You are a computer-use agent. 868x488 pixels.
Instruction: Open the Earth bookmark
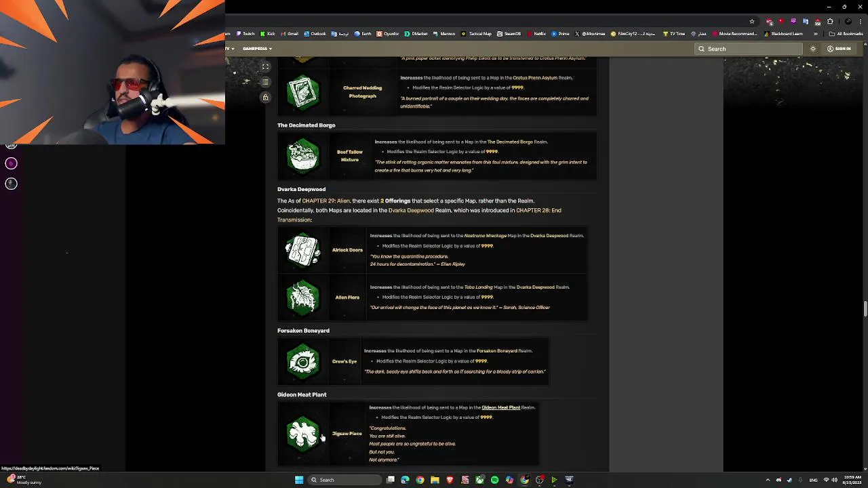(363, 34)
